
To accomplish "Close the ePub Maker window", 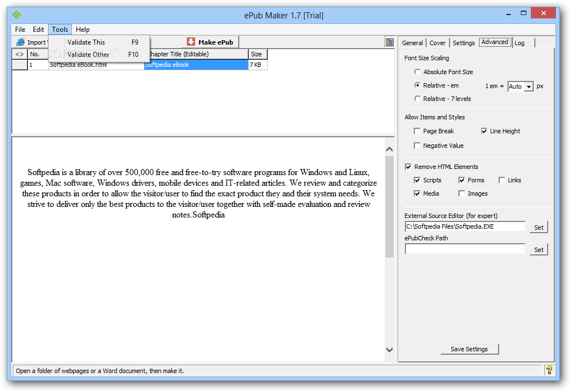I will [x=543, y=13].
